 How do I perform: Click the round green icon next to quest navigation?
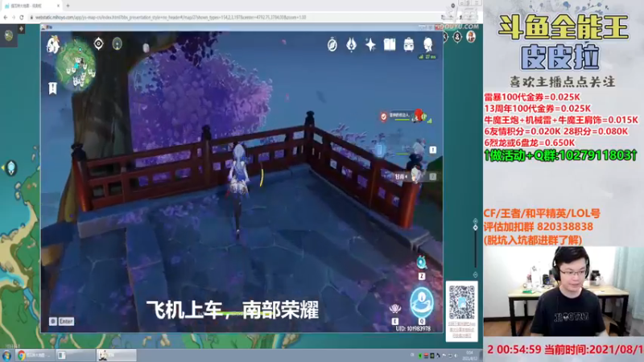point(117,43)
